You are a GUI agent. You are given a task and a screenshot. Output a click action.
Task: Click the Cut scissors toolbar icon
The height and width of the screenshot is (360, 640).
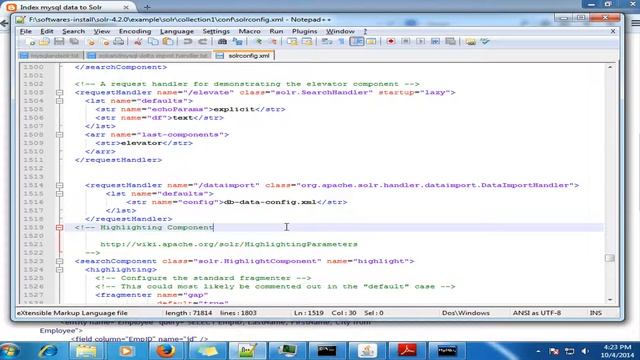point(138,42)
